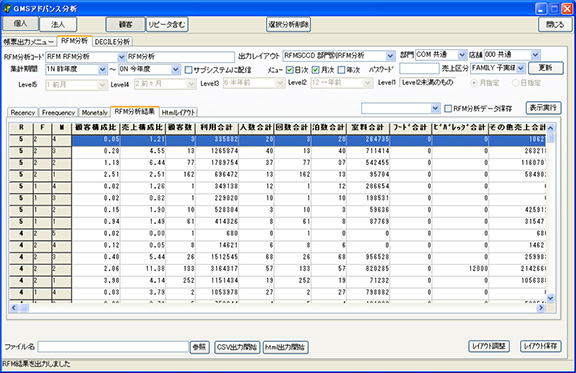Select cell 11.38 in 売上構成比 column
The width and height of the screenshot is (576, 373).
143,269
